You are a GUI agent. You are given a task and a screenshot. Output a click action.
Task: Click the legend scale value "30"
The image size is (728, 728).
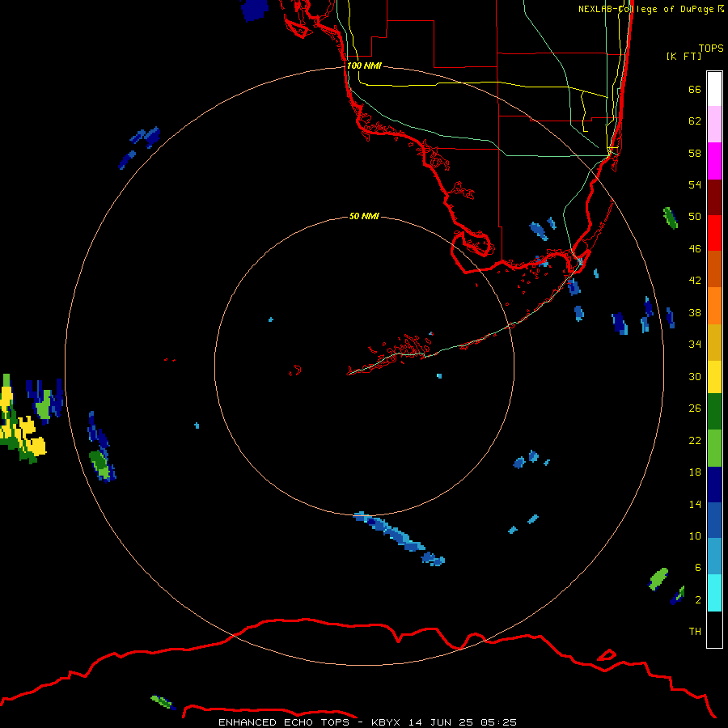click(x=695, y=376)
